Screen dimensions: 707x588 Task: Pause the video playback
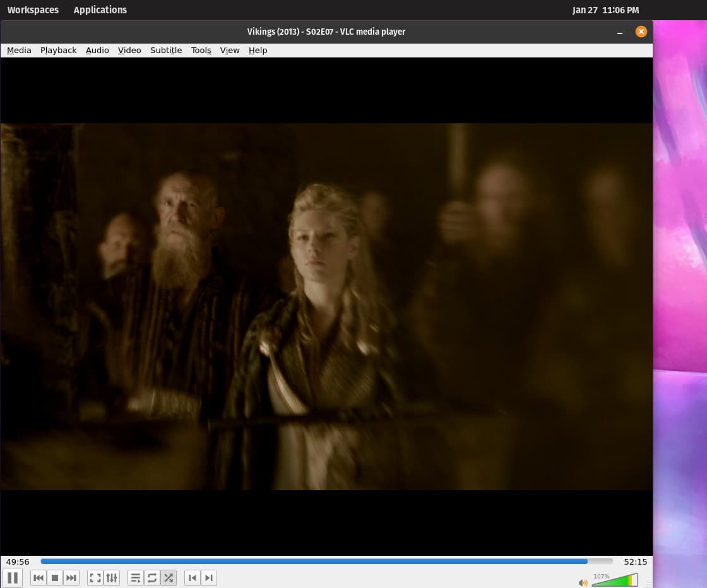[x=13, y=577]
